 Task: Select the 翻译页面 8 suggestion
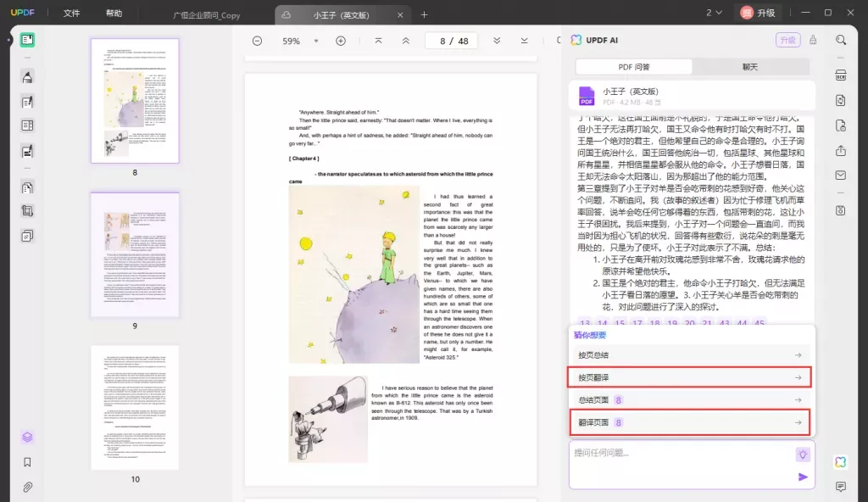(690, 423)
